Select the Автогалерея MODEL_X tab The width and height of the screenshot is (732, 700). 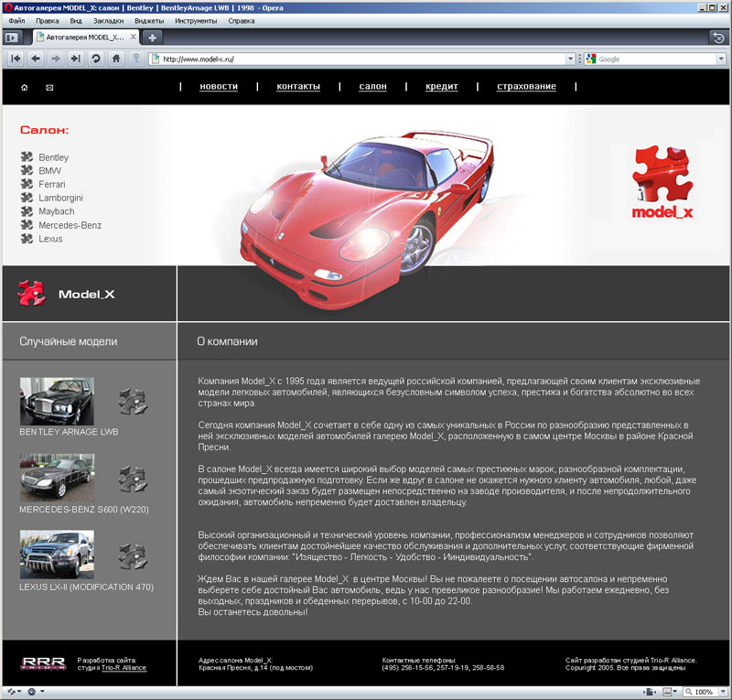[86, 37]
